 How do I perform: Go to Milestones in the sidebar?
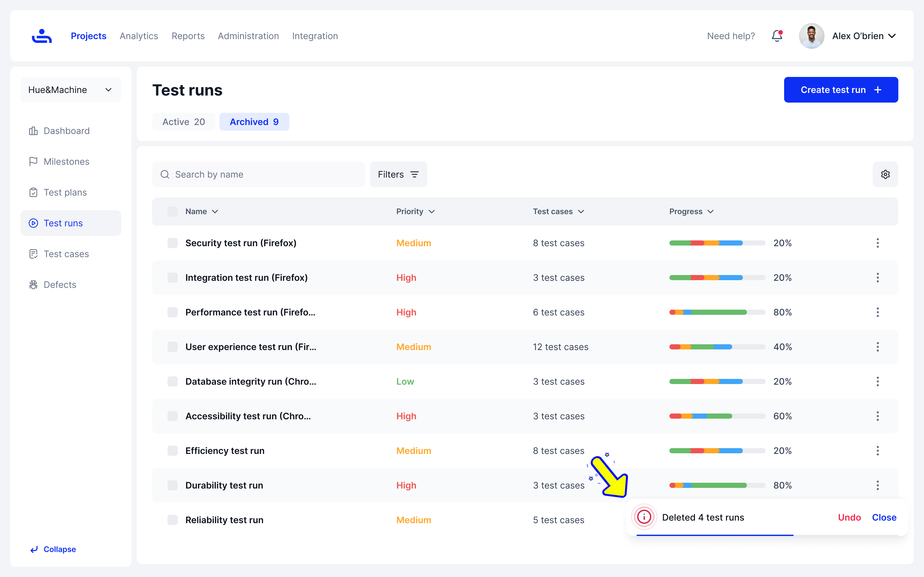coord(66,162)
